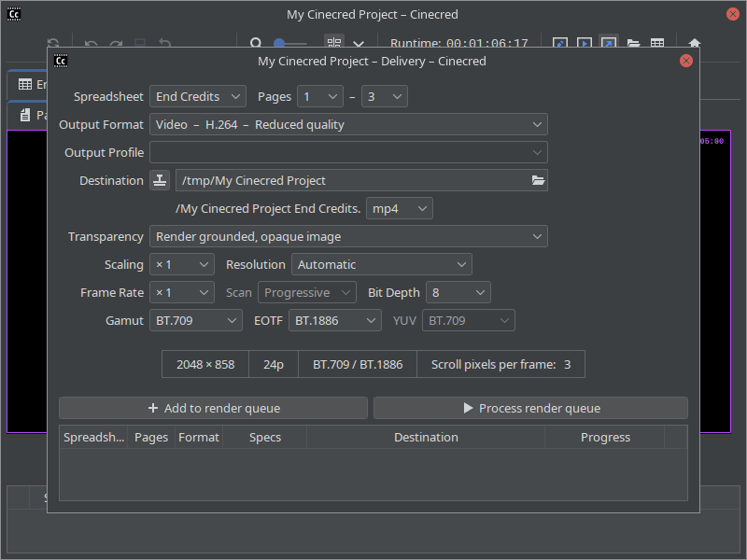The height and width of the screenshot is (560, 747).
Task: Click the Cc logo in main Cinecred window
Action: point(14,14)
